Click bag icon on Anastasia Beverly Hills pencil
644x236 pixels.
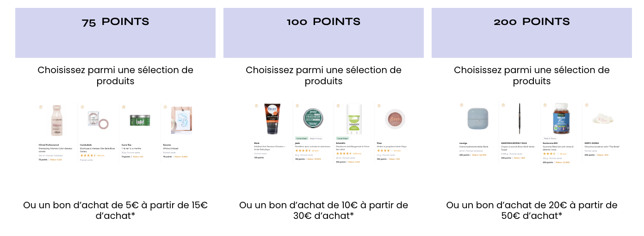click(x=503, y=105)
